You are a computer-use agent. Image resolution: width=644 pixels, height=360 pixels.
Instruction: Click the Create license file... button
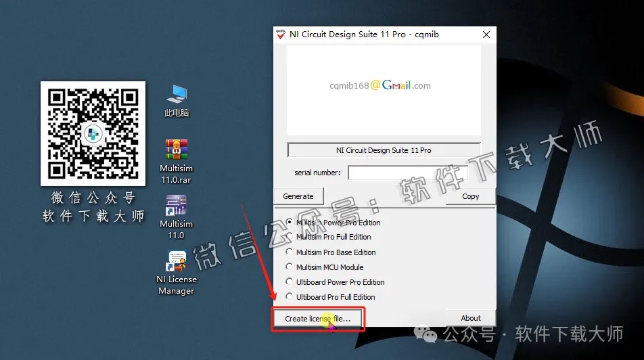tap(317, 319)
